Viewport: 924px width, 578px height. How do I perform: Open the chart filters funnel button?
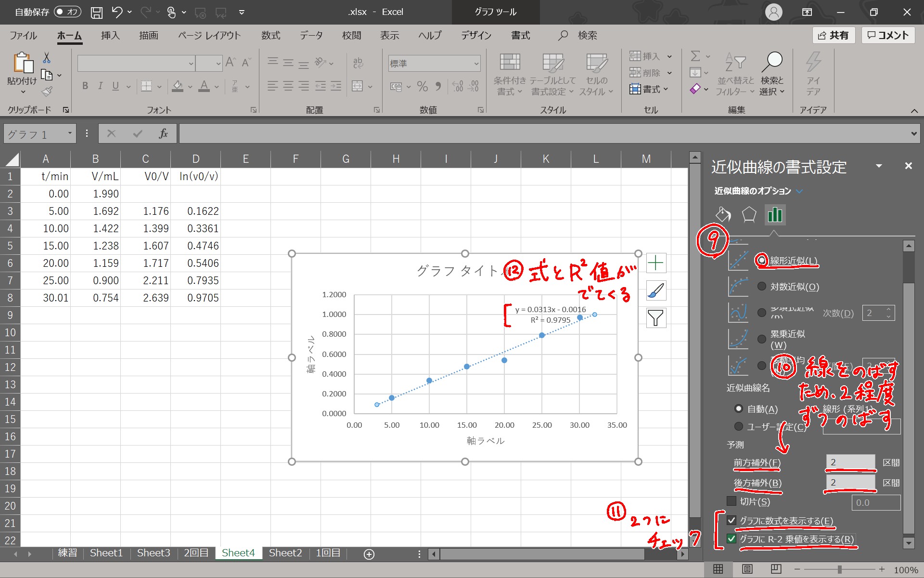[x=655, y=318]
